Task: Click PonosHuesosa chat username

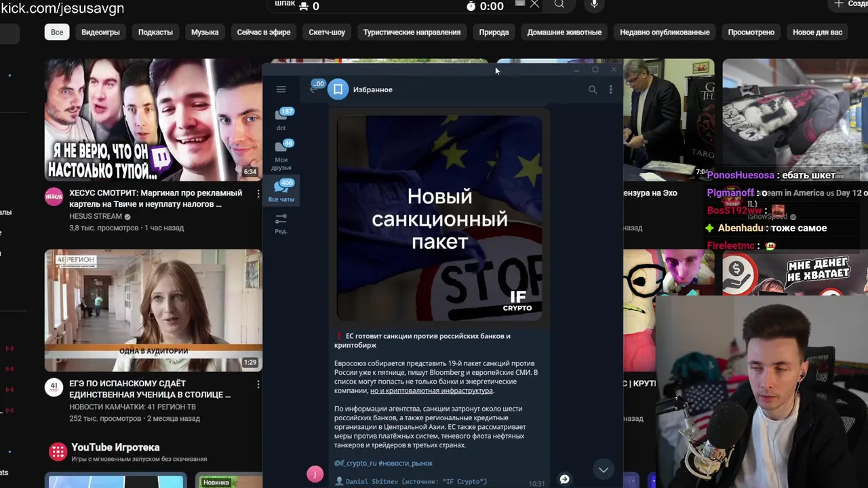Action: point(741,175)
